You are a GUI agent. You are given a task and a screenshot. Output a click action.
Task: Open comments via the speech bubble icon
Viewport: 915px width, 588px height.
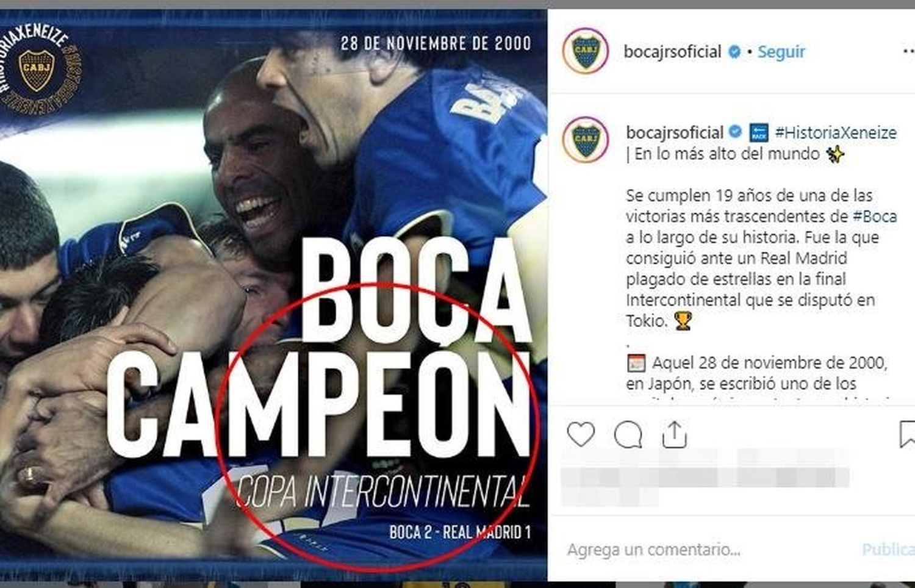point(628,435)
